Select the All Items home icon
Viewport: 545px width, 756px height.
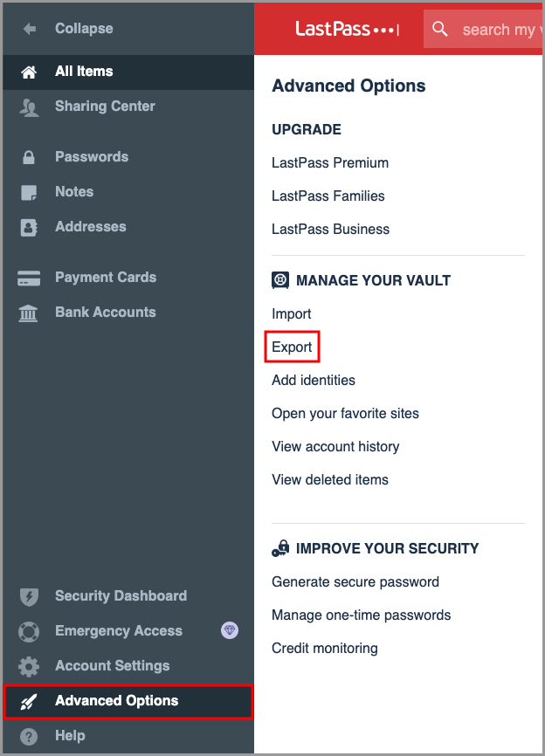pyautogui.click(x=29, y=72)
